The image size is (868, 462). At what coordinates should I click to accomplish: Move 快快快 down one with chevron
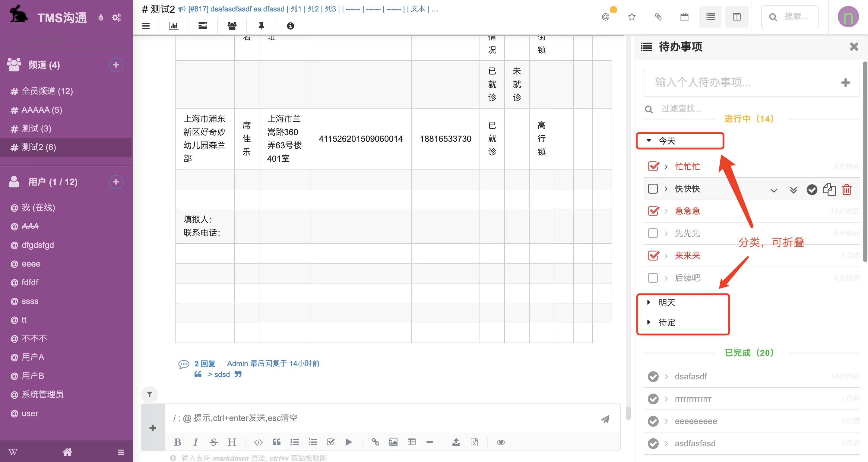774,190
